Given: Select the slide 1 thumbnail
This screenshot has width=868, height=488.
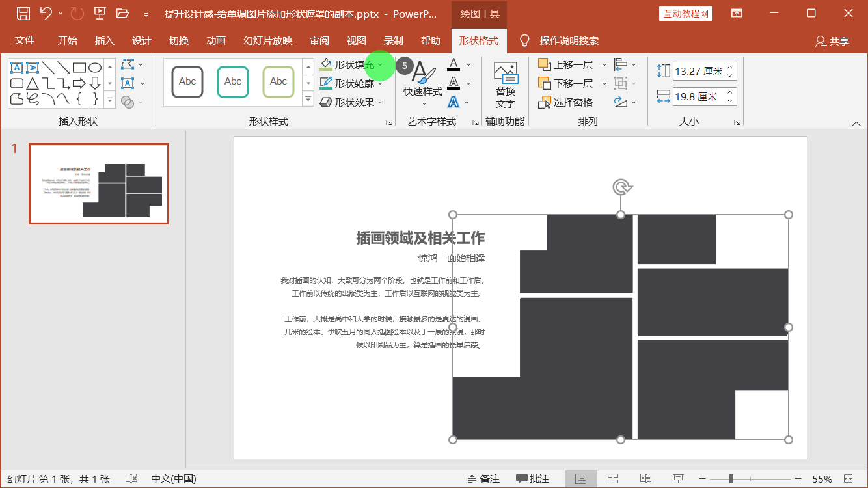Looking at the screenshot, I should pos(98,184).
